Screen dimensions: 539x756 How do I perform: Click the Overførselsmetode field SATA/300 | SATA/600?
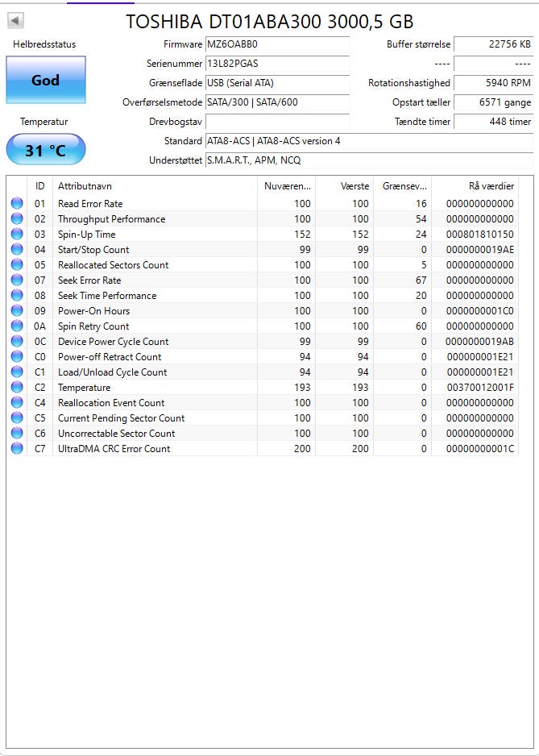[277, 102]
